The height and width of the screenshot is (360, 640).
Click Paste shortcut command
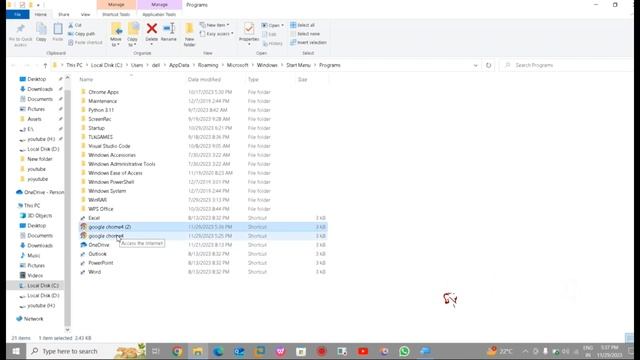pos(85,42)
